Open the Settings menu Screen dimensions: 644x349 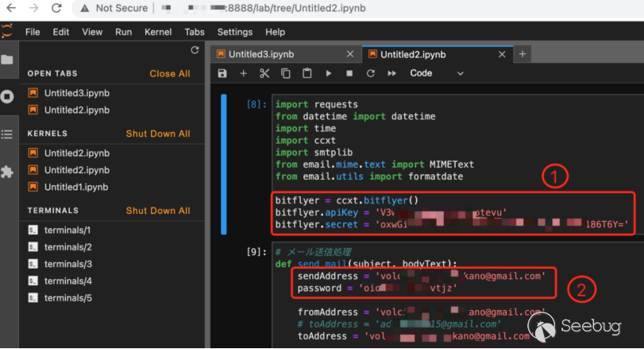tap(234, 32)
